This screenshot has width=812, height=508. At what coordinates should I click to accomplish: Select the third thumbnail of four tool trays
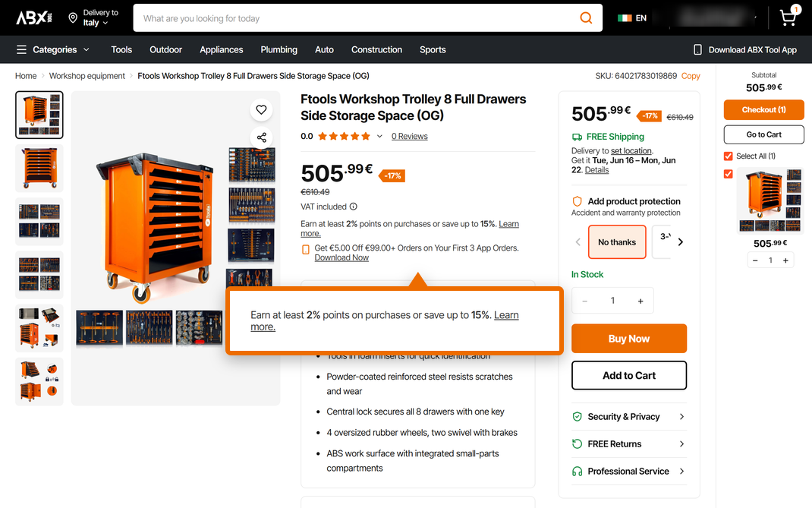click(x=39, y=221)
